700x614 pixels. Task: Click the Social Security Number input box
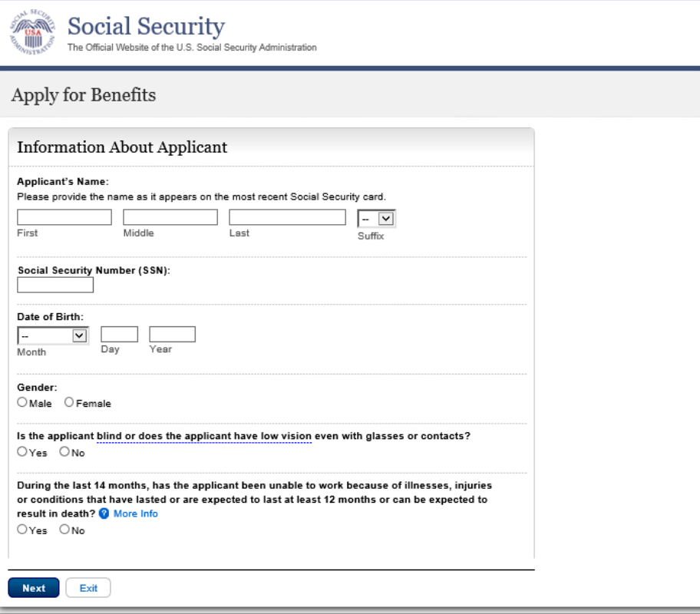[x=54, y=284]
